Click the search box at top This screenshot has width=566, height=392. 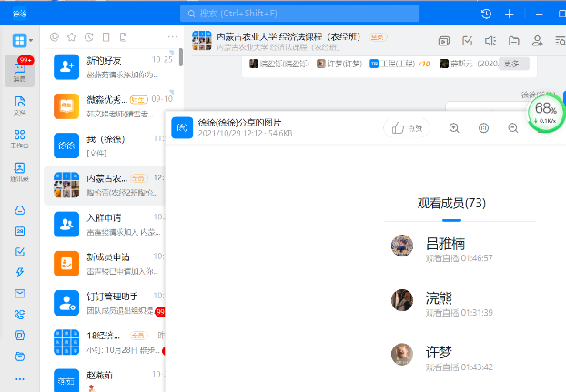pos(300,14)
